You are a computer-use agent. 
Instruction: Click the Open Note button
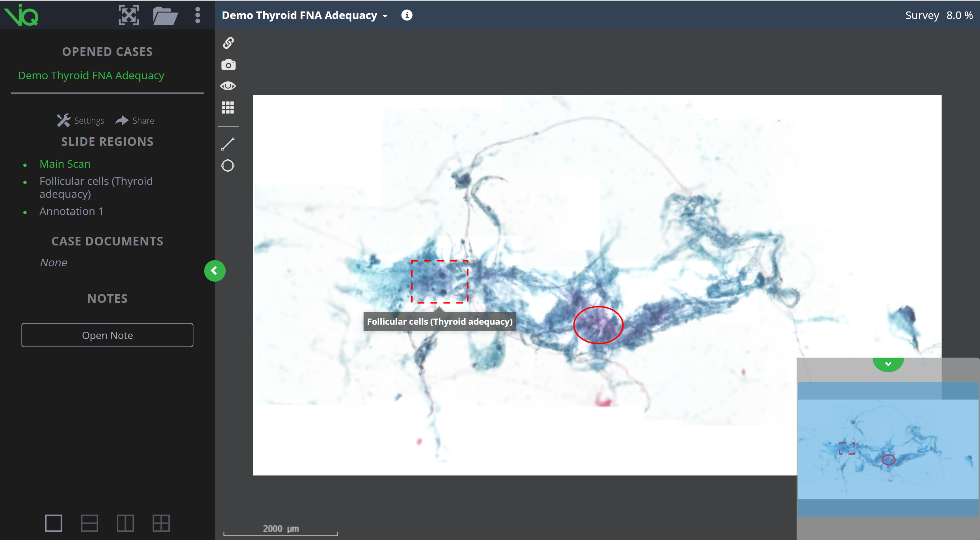tap(107, 335)
